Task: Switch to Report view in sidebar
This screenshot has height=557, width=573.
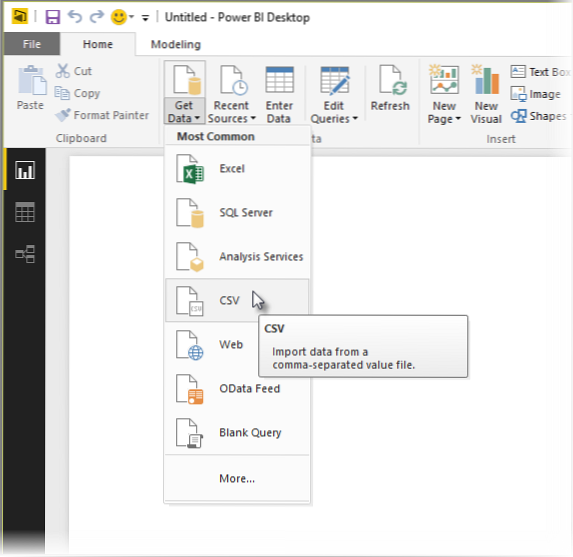Action: coord(25,170)
